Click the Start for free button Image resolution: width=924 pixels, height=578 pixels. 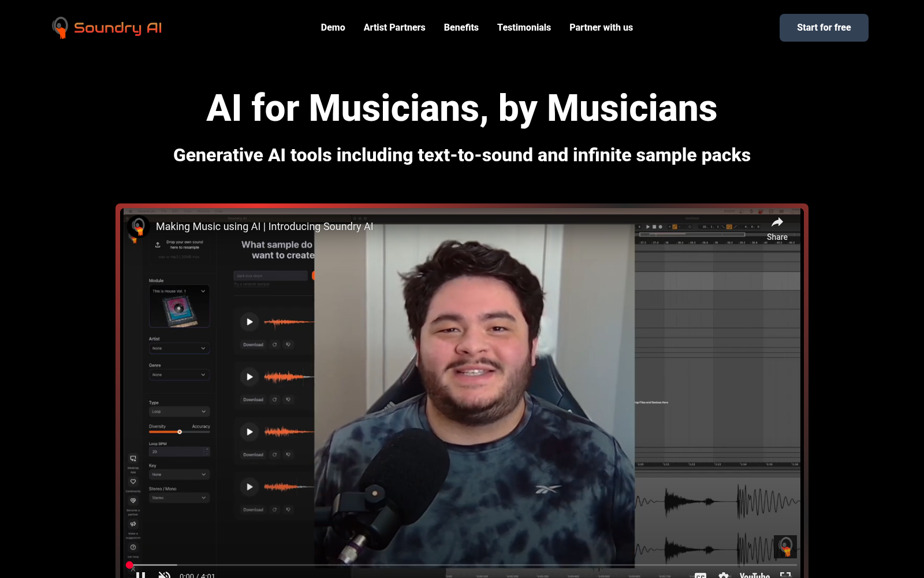point(824,28)
